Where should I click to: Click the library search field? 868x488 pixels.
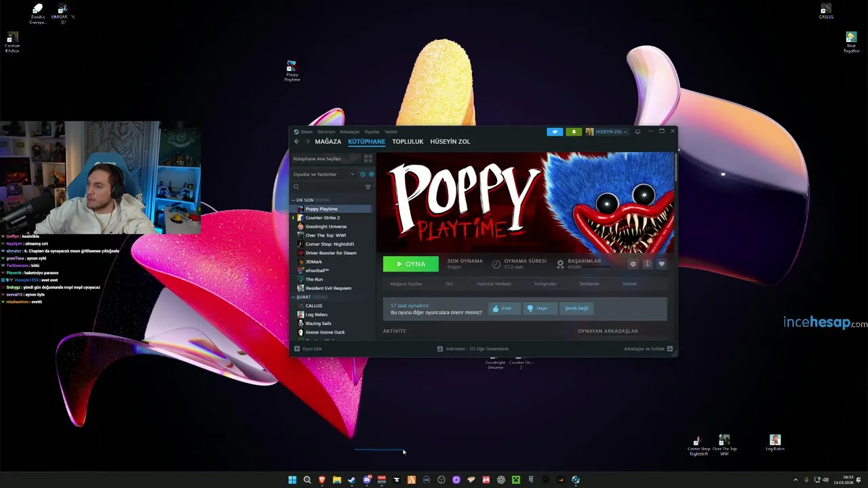[328, 187]
